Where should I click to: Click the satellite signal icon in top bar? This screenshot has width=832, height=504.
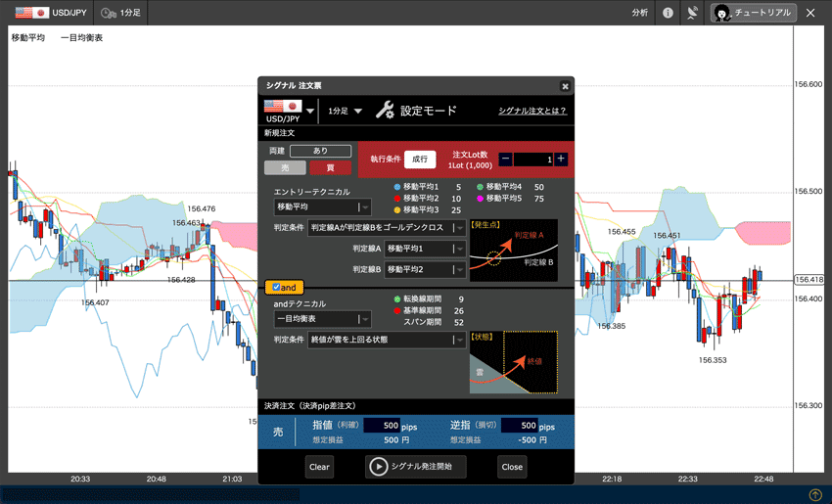tap(693, 14)
